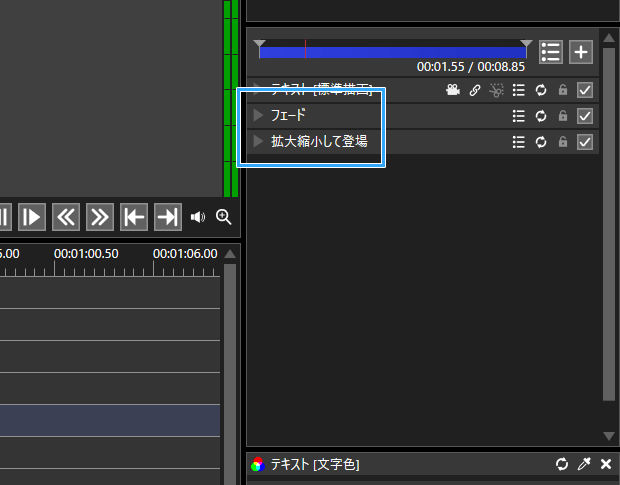
Task: Click the camera icon on テキスト row
Action: (x=453, y=90)
